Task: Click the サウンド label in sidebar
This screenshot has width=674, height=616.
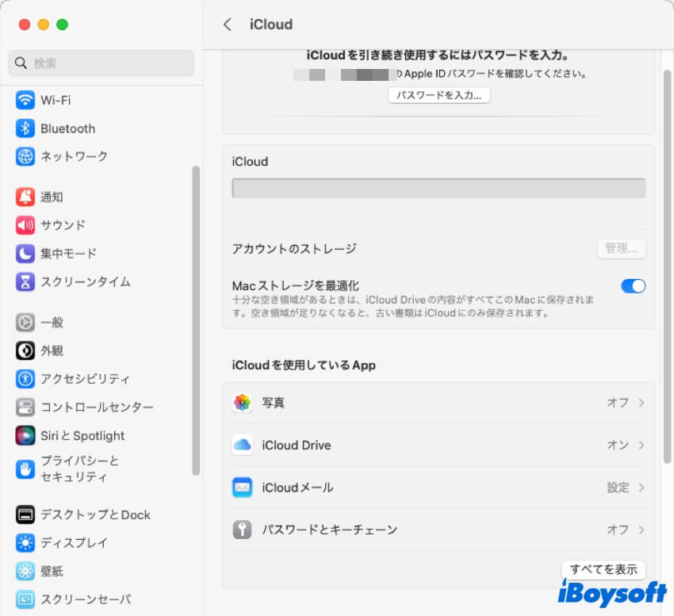Action: [x=63, y=225]
